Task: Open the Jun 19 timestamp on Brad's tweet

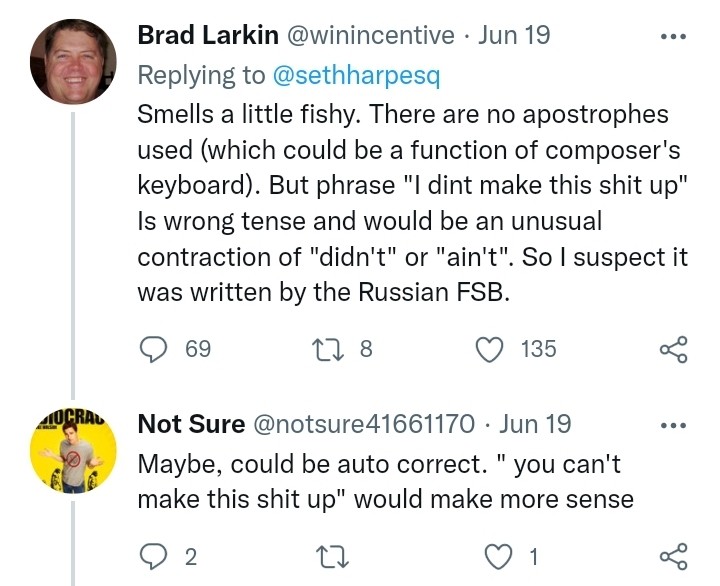Action: [x=514, y=36]
